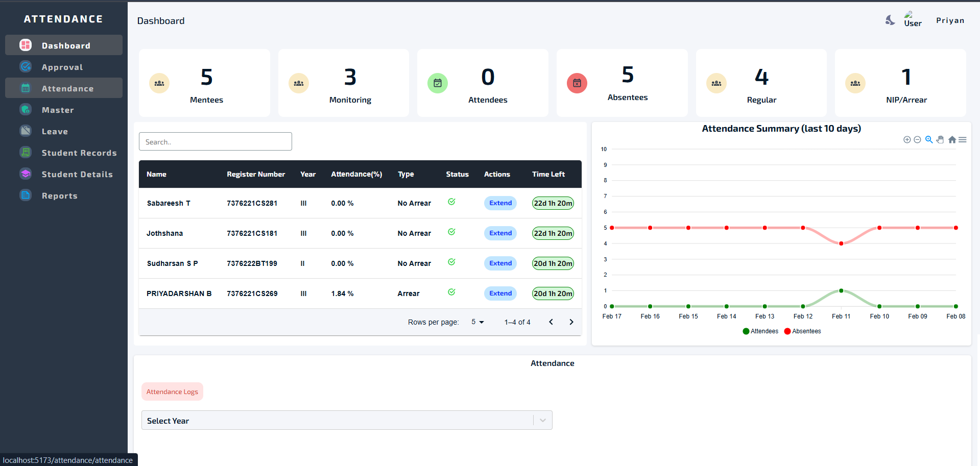Open the Dashboard sidebar icon
The height and width of the screenshot is (466, 980).
click(26, 45)
